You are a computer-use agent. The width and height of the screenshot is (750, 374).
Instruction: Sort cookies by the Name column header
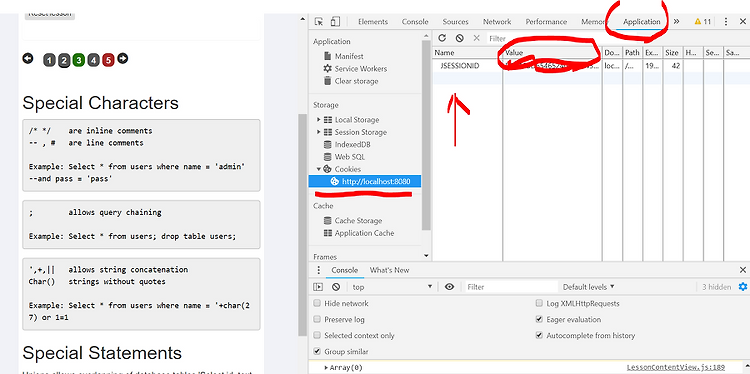coord(467,53)
